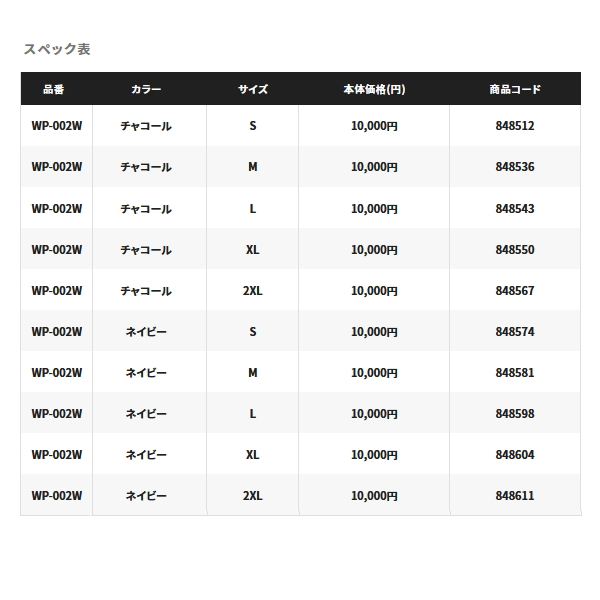This screenshot has height=600, width=600.
Task: Select product code 848574
Action: pos(515,332)
